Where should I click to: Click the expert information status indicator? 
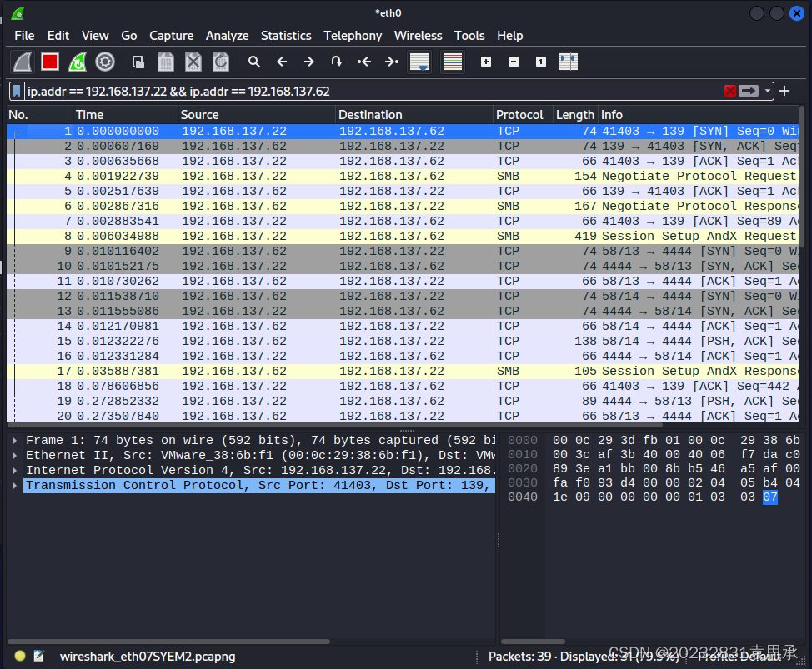pyautogui.click(x=20, y=657)
